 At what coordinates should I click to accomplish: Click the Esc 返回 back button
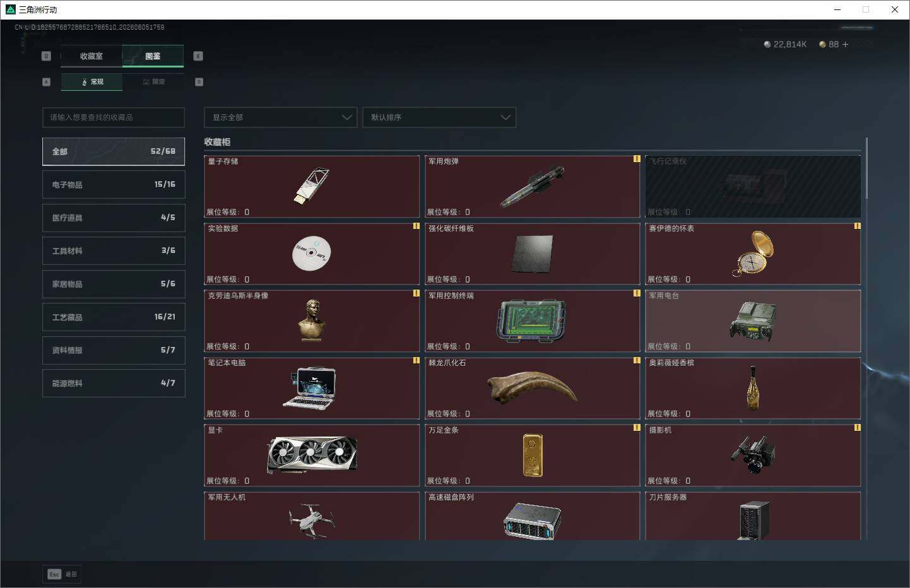62,574
